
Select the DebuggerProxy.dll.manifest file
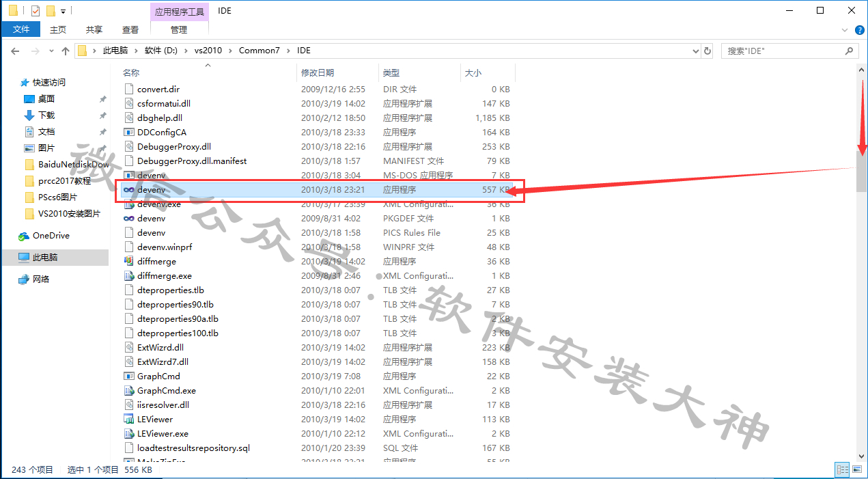(x=192, y=161)
